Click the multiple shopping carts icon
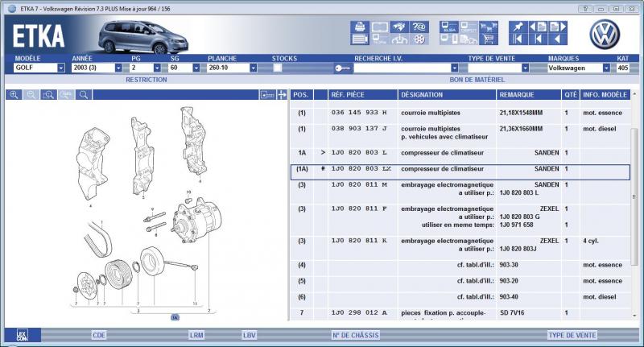This screenshot has width=644, height=347. pos(489,27)
